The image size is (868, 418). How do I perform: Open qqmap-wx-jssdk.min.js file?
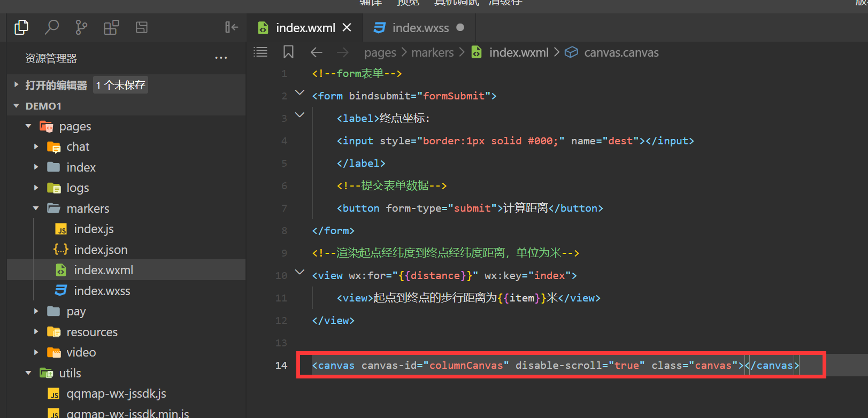127,413
